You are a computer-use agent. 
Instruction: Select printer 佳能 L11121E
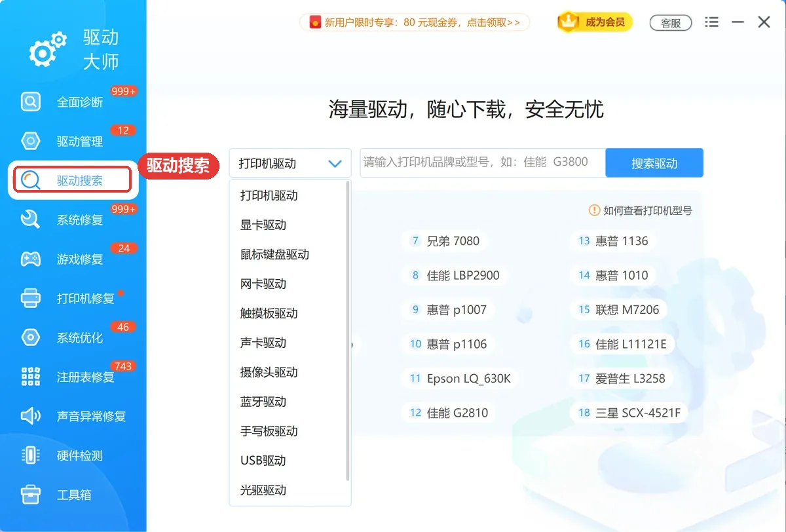click(623, 344)
